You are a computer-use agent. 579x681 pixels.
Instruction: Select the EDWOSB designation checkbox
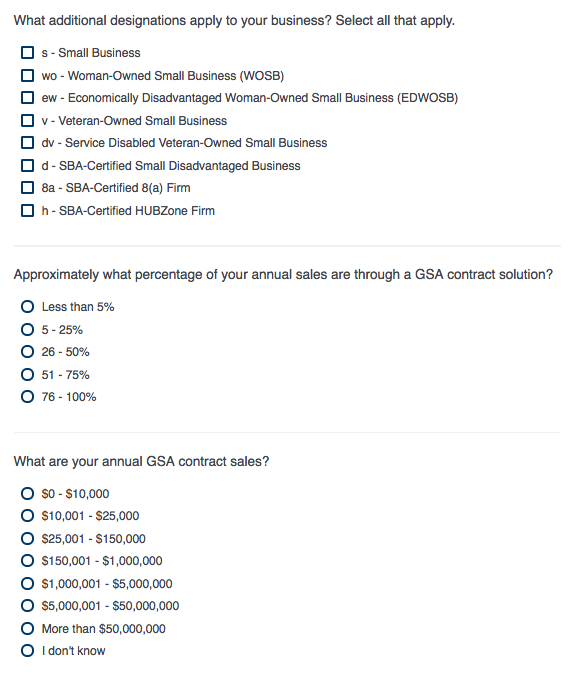coord(27,98)
